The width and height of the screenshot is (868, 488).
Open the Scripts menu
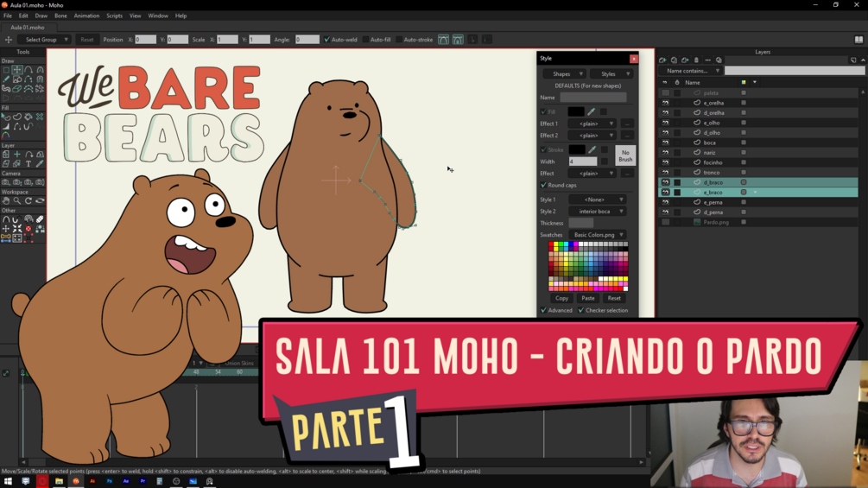(115, 16)
